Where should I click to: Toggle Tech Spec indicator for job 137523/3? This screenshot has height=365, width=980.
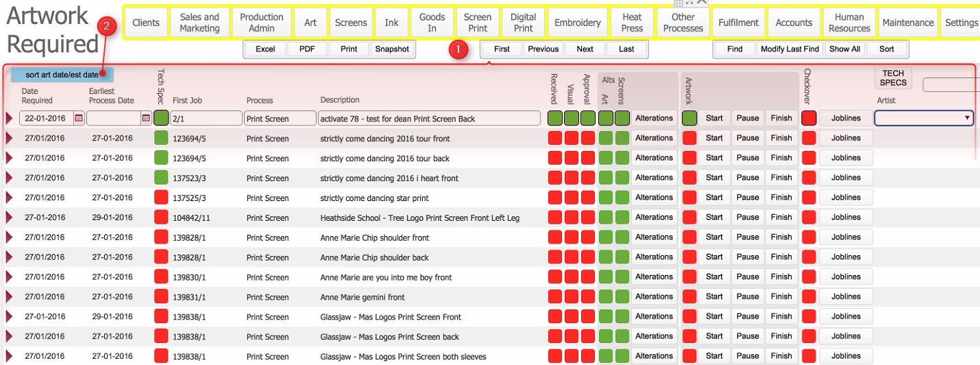coord(161,178)
